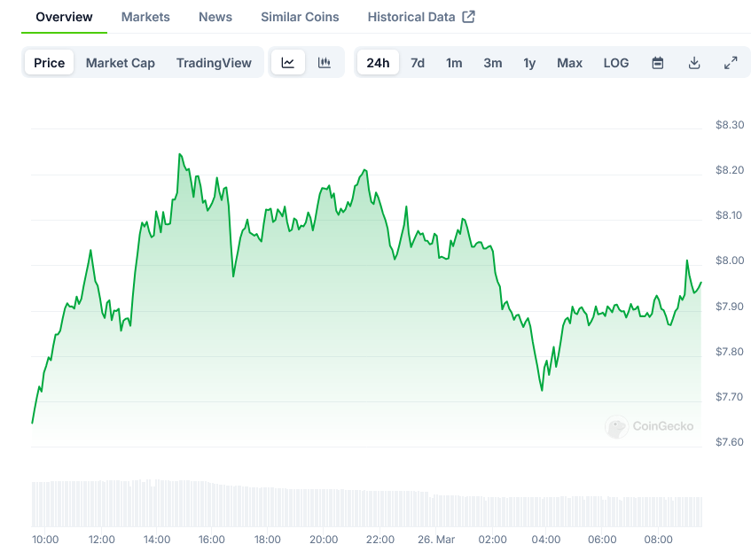Select the 1y time range
The width and height of the screenshot is (751, 560).
coord(529,63)
